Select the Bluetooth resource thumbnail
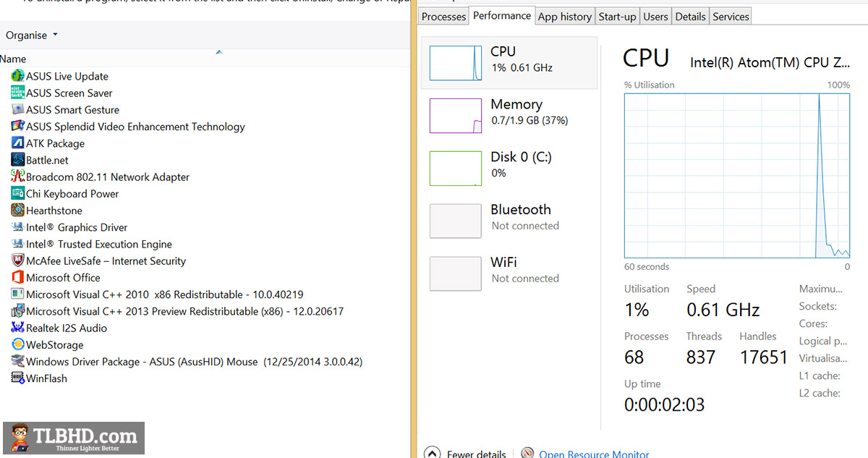The height and width of the screenshot is (458, 868). pos(456,221)
